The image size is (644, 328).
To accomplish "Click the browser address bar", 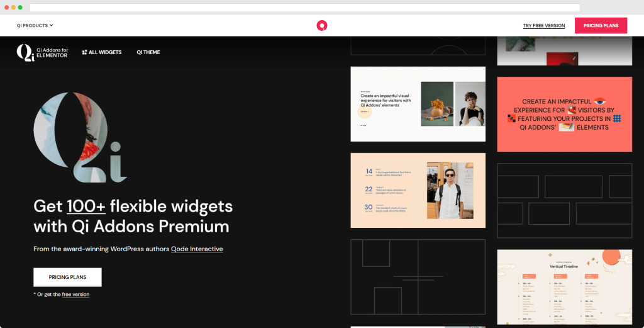I will 305,8.
